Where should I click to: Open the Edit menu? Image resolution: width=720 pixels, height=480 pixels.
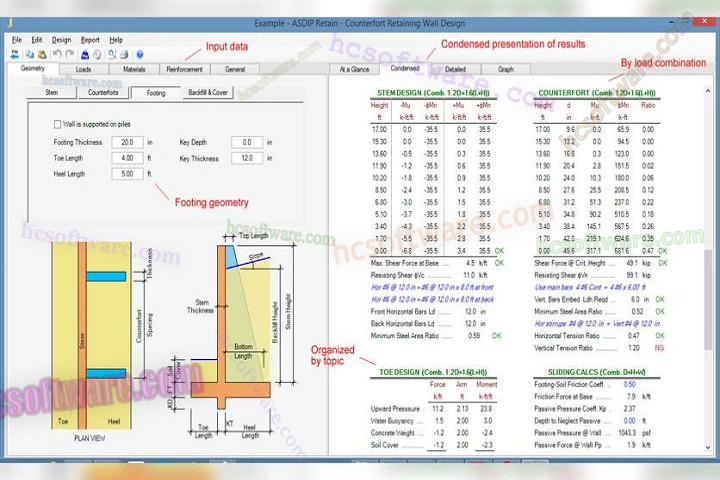click(x=37, y=40)
